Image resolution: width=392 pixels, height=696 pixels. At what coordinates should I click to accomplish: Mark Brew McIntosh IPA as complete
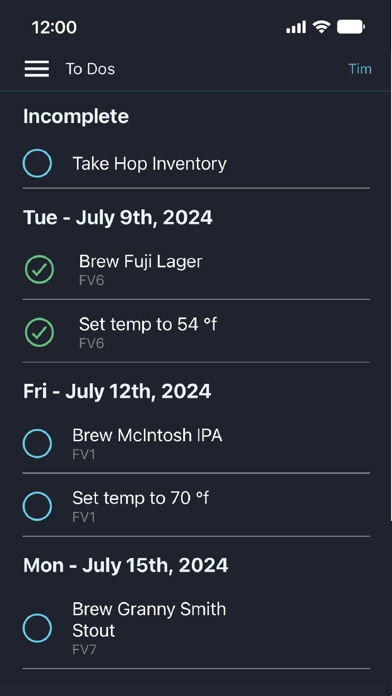pos(37,443)
